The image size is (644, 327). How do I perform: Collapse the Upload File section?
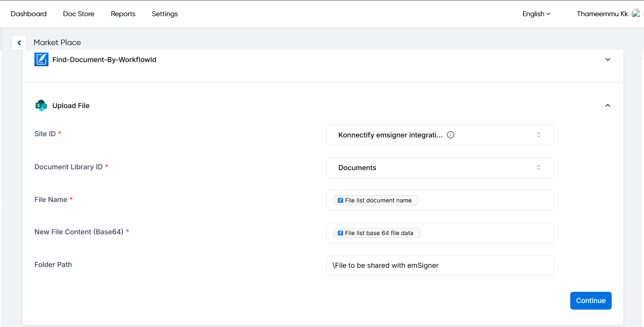tap(608, 106)
